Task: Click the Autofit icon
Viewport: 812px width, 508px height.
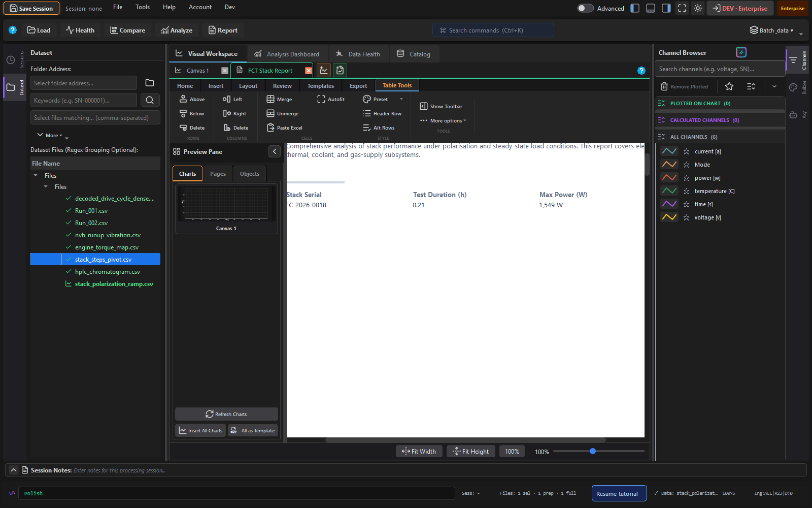Action: click(x=321, y=100)
